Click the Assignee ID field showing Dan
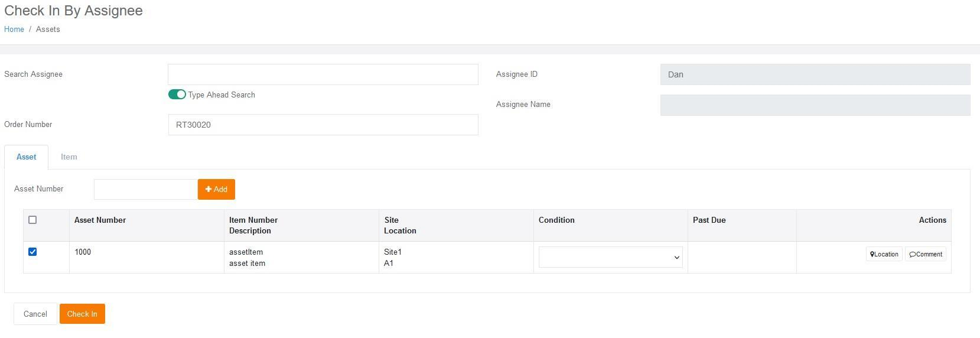 [x=815, y=74]
